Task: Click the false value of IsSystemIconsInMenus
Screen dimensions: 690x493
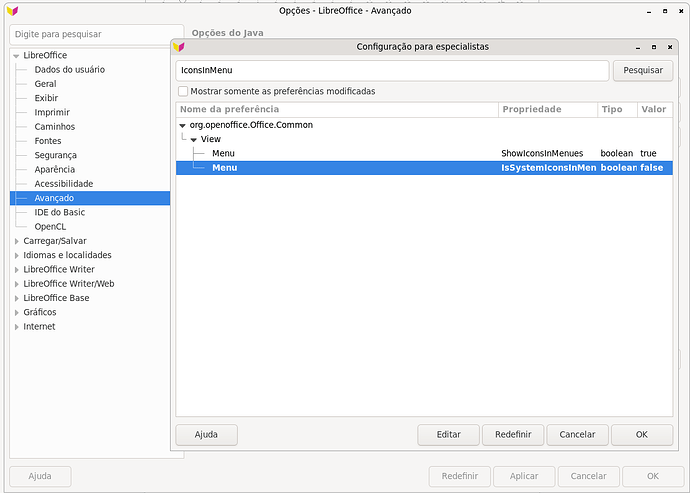Action: (651, 168)
